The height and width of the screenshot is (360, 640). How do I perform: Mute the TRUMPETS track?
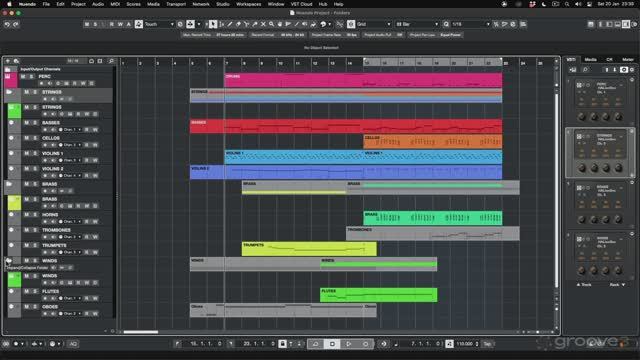point(27,245)
